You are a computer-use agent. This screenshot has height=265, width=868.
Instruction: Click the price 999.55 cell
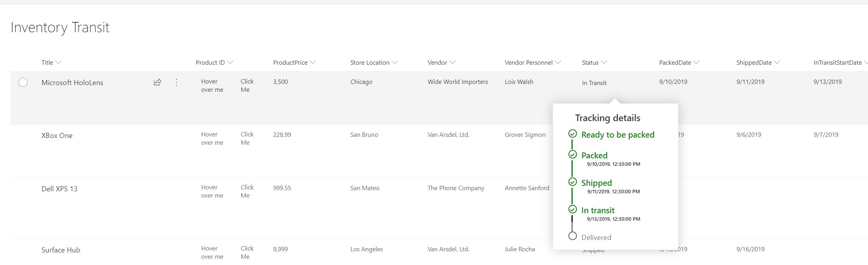click(x=282, y=188)
